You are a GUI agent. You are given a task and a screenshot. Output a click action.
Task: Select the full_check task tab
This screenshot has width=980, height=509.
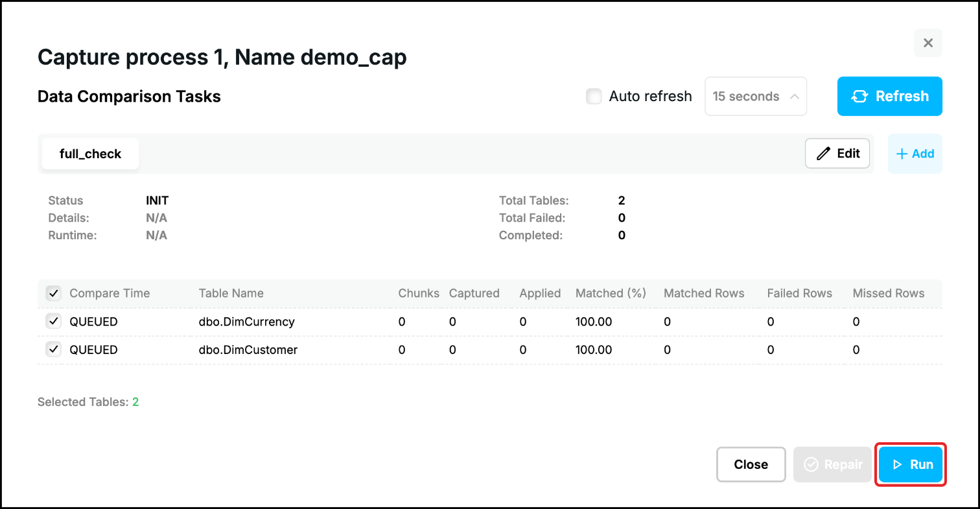coord(90,154)
